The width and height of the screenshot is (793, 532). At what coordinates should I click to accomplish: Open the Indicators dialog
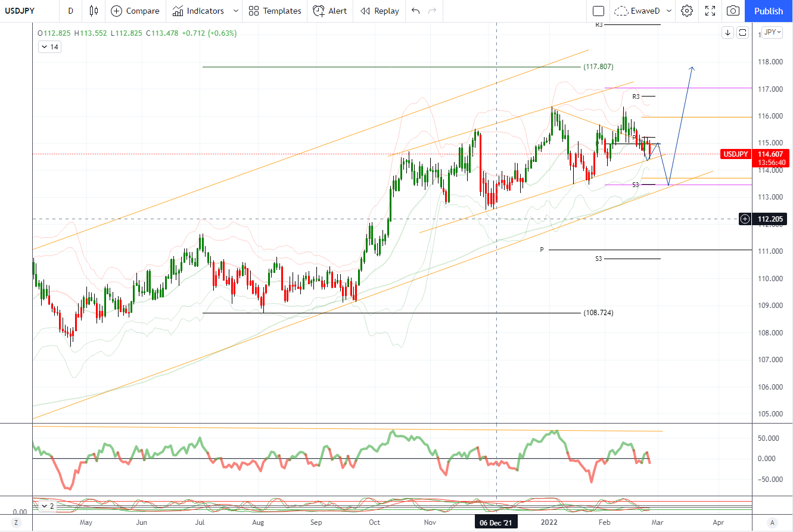click(x=198, y=11)
